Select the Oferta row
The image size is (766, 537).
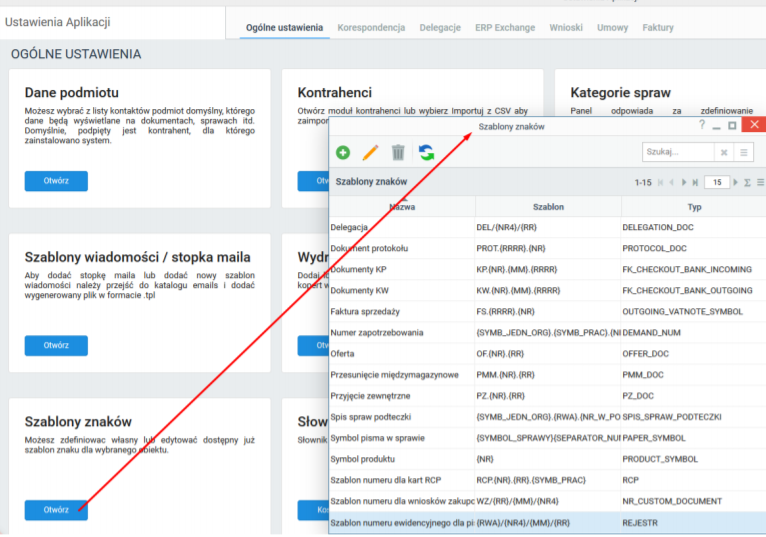point(548,354)
